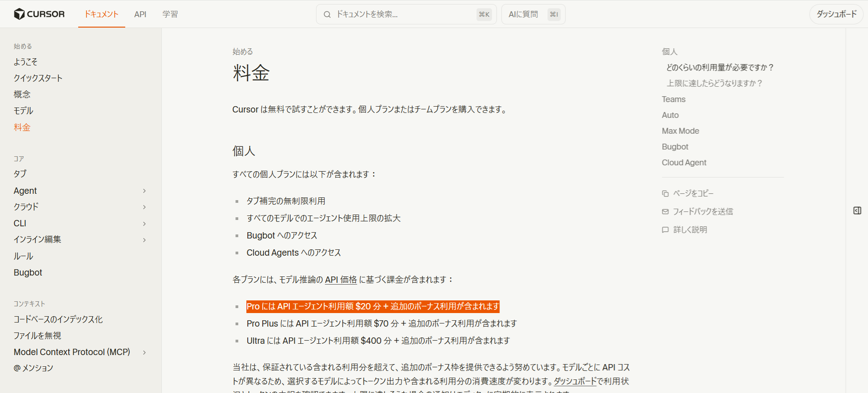Click the feedback envelope icon
868x393 pixels.
pyautogui.click(x=665, y=211)
